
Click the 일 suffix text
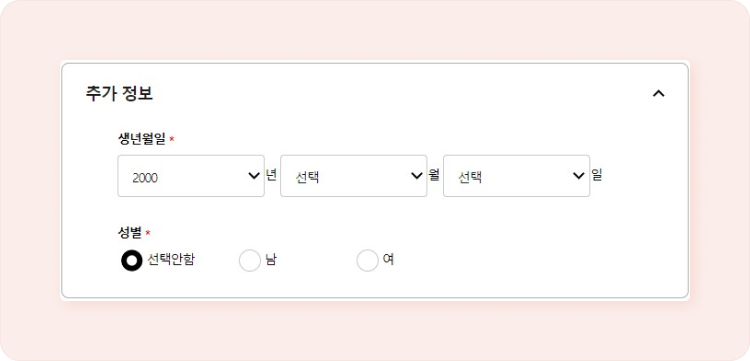click(x=596, y=175)
